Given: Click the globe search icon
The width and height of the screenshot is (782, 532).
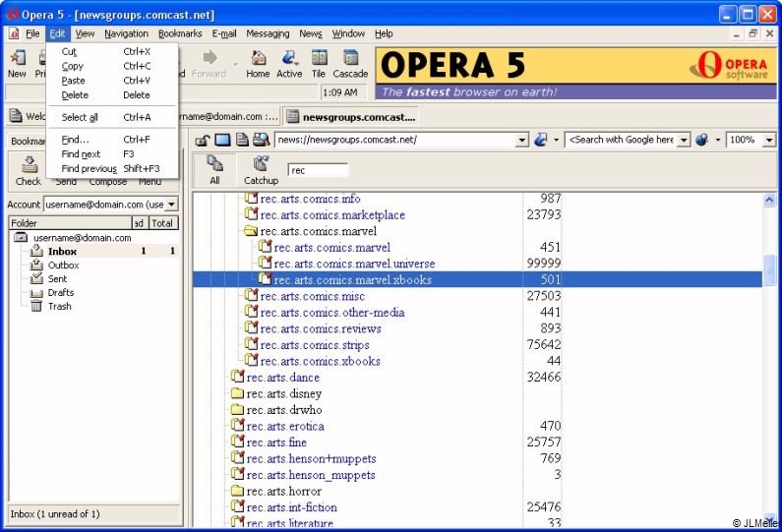Looking at the screenshot, I should [702, 140].
